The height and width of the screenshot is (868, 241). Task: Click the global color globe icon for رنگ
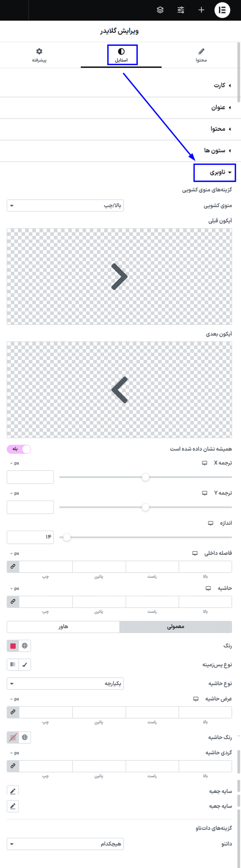click(x=25, y=646)
